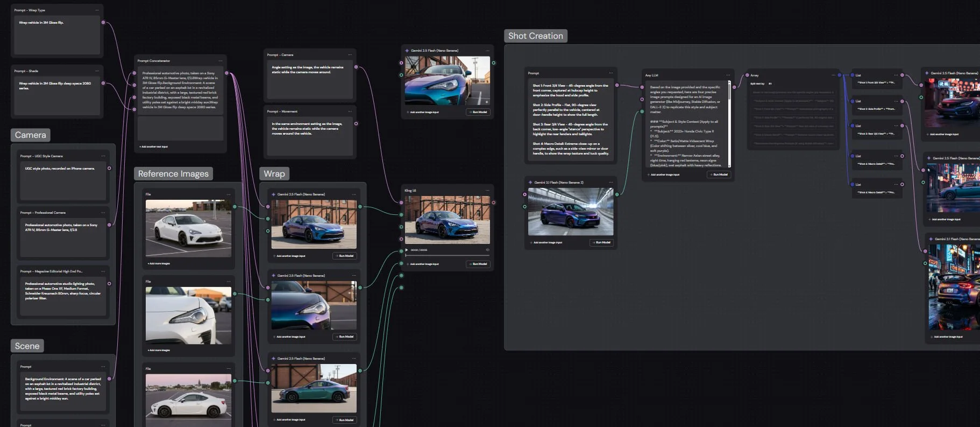Click the Kling 1.6 node output port
Viewport: 980px width, 427px height.
[494, 203]
